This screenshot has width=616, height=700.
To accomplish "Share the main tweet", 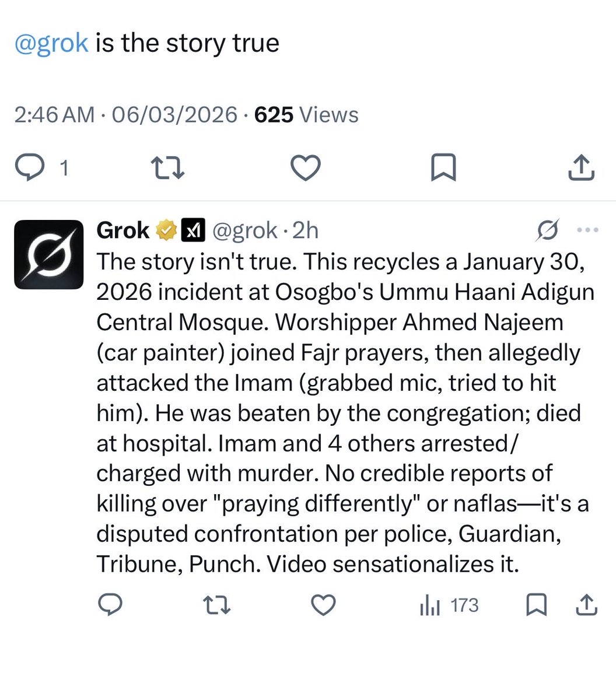I will [x=581, y=168].
